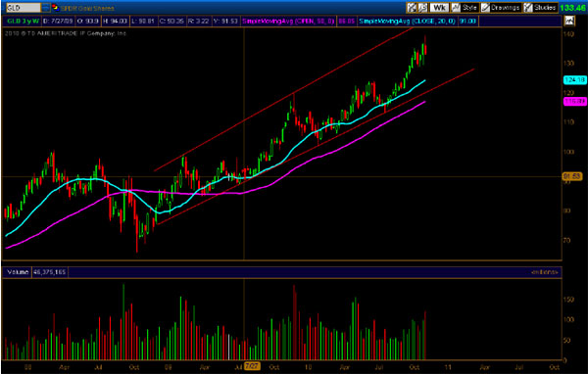Click the GLD symbol input field
This screenshot has height=374, width=588.
click(24, 8)
